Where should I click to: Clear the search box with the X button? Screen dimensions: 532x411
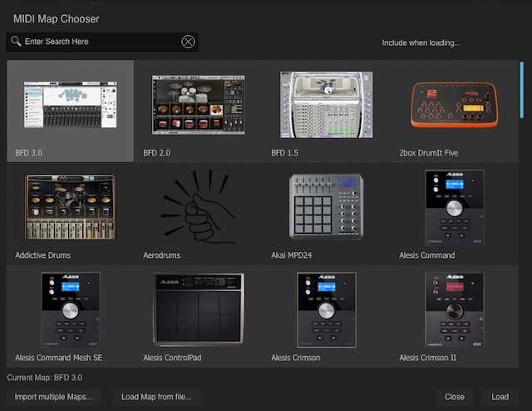pyautogui.click(x=189, y=42)
